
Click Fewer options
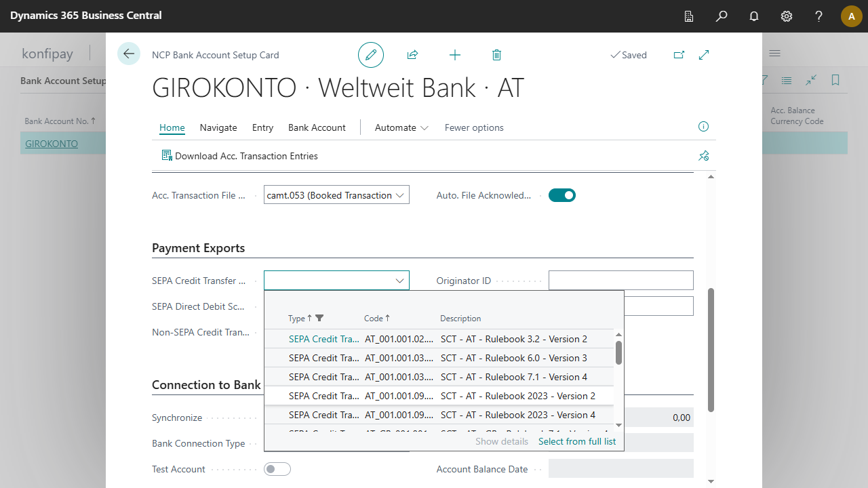474,127
